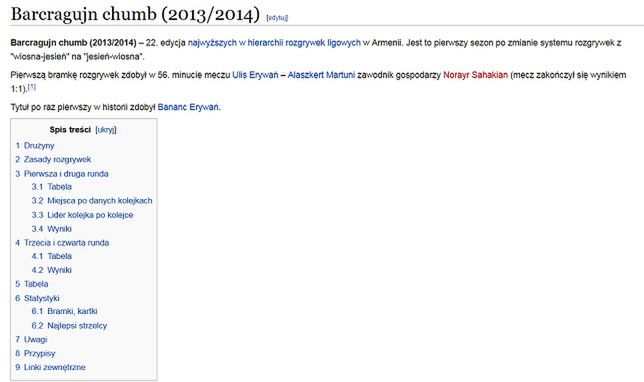The image size is (644, 382).
Task: Go to 3 Pierwsza i druga runda
Action: click(x=62, y=174)
